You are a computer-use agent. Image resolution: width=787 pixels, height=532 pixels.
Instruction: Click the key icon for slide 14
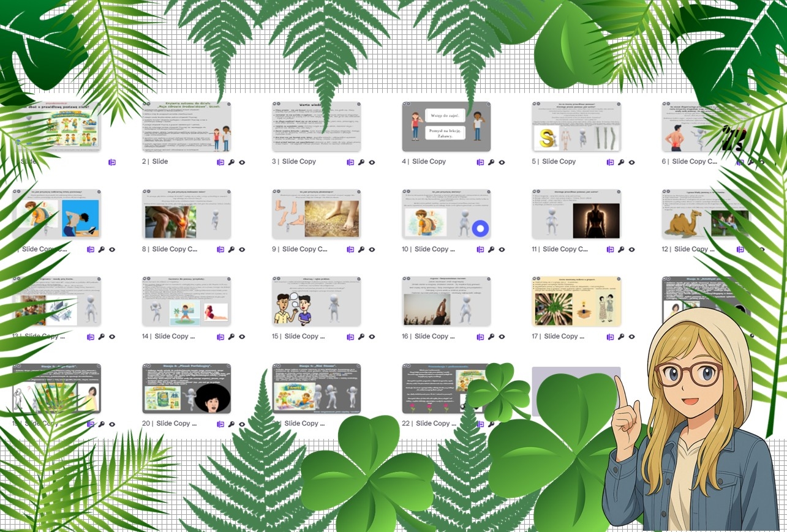click(x=231, y=337)
